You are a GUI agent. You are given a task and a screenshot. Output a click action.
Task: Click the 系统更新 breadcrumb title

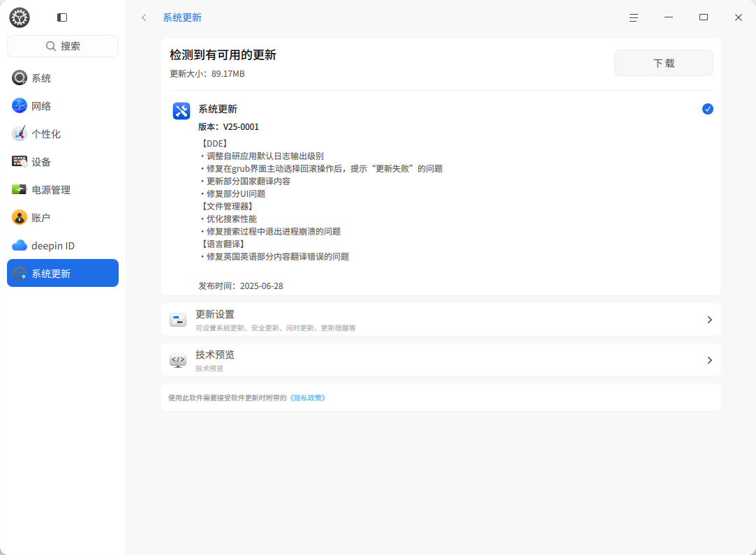pyautogui.click(x=182, y=18)
